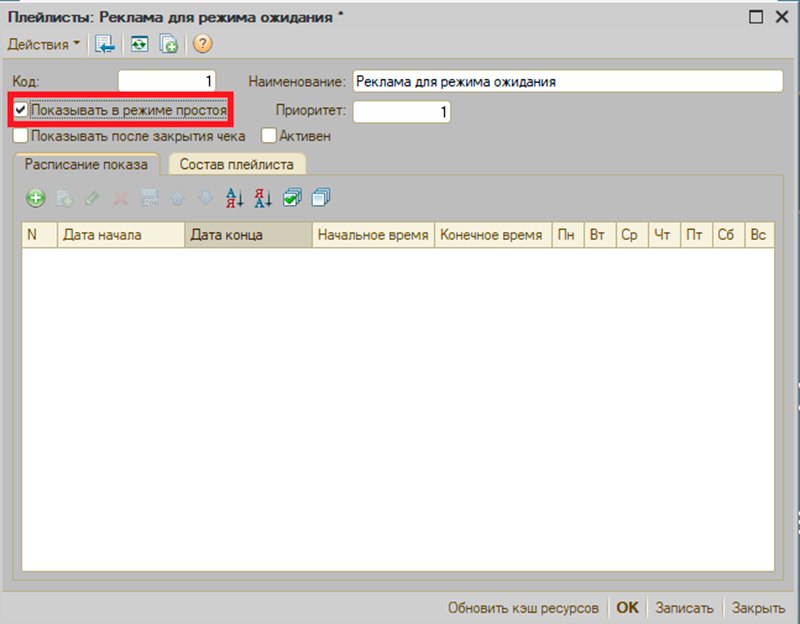The image size is (800, 624).
Task: Click the 'Чт' column header
Action: tap(664, 235)
